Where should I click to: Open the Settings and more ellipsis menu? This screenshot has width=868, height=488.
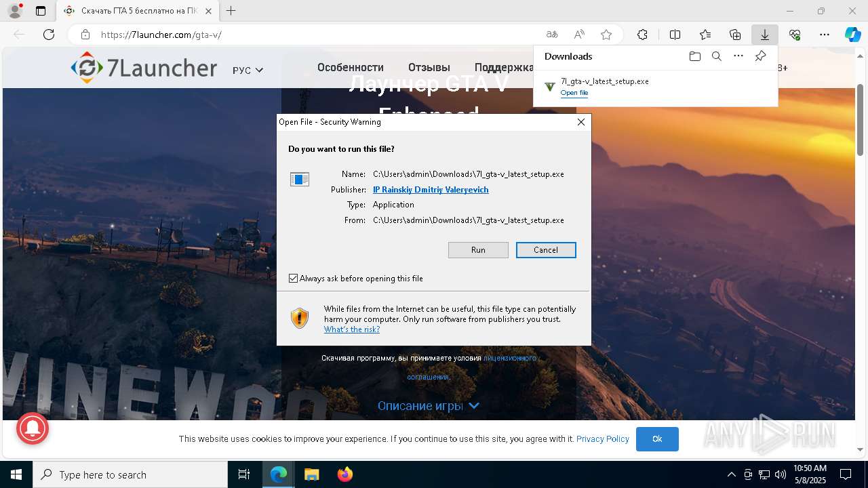825,35
